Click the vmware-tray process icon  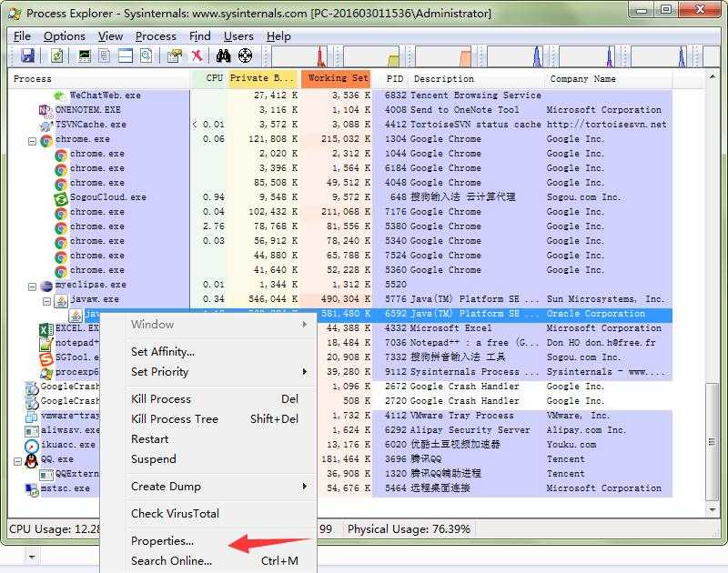(x=32, y=417)
